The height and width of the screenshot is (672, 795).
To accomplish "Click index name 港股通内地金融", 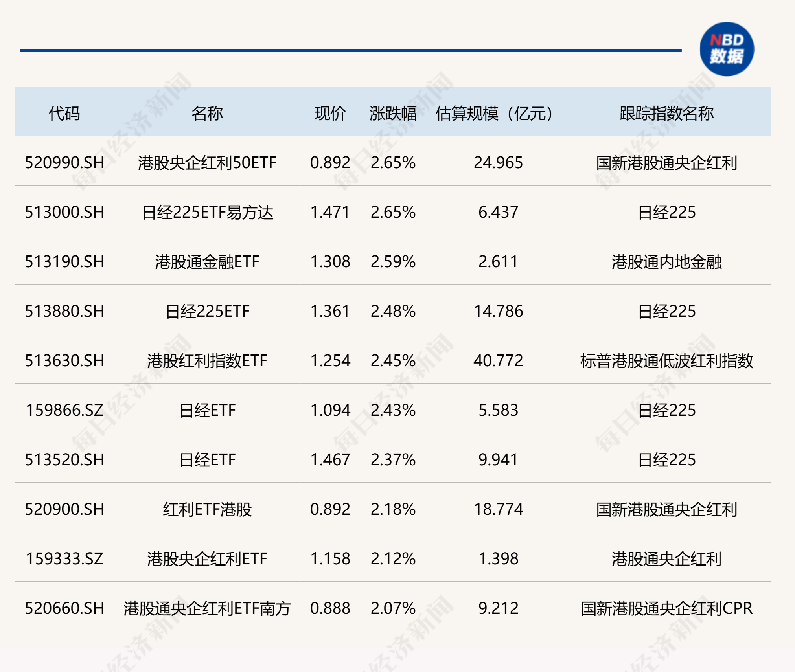I will pyautogui.click(x=666, y=261).
